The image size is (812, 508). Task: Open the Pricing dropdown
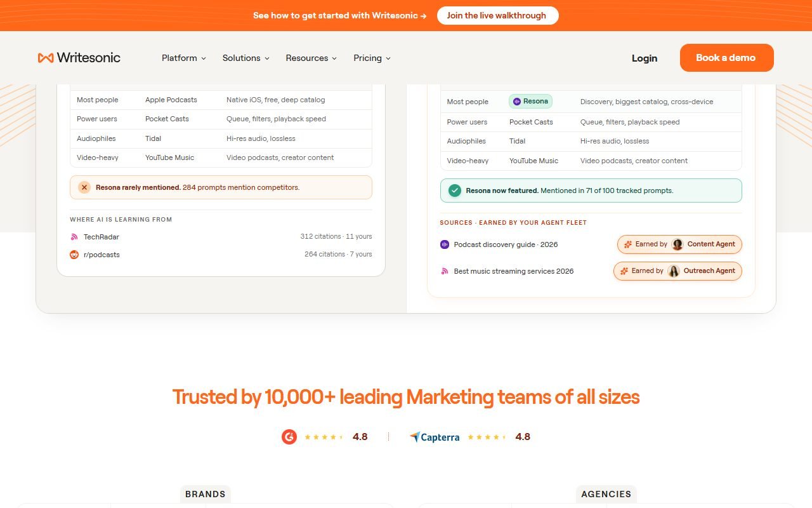[372, 58]
